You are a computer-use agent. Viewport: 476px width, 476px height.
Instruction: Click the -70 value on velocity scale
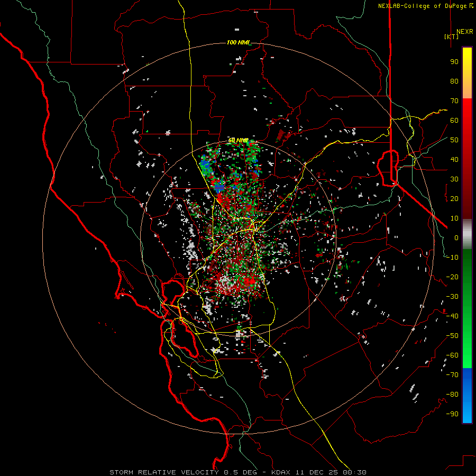click(452, 375)
